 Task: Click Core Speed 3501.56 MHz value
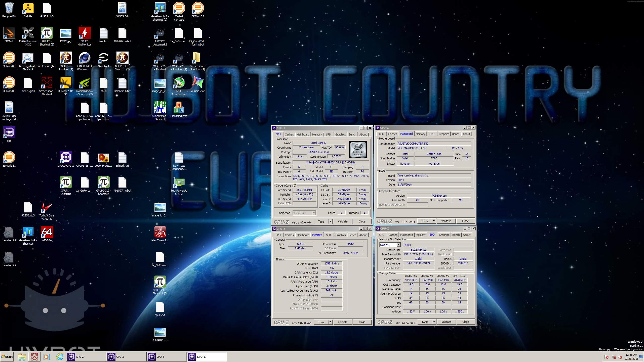(x=304, y=190)
